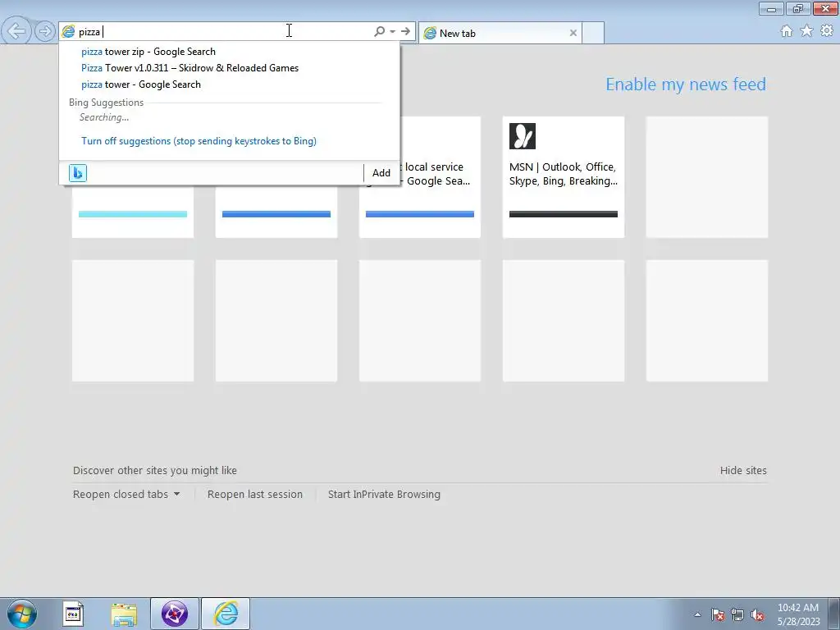This screenshot has height=630, width=840.
Task: Open the Home page icon
Action: [787, 31]
